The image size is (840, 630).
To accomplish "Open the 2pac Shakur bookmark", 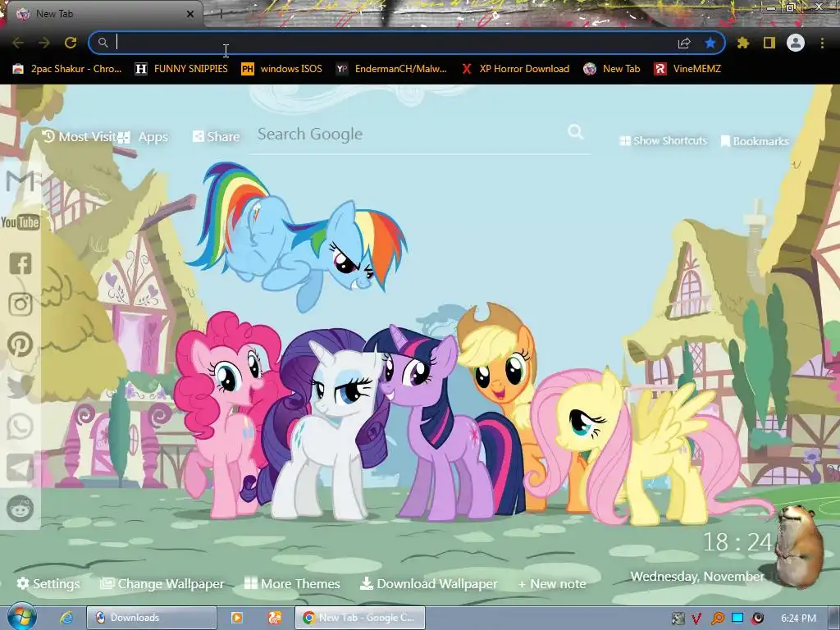I will click(67, 69).
